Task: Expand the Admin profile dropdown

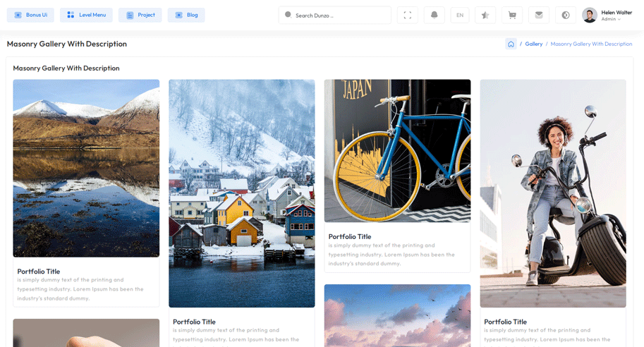Action: click(x=611, y=19)
